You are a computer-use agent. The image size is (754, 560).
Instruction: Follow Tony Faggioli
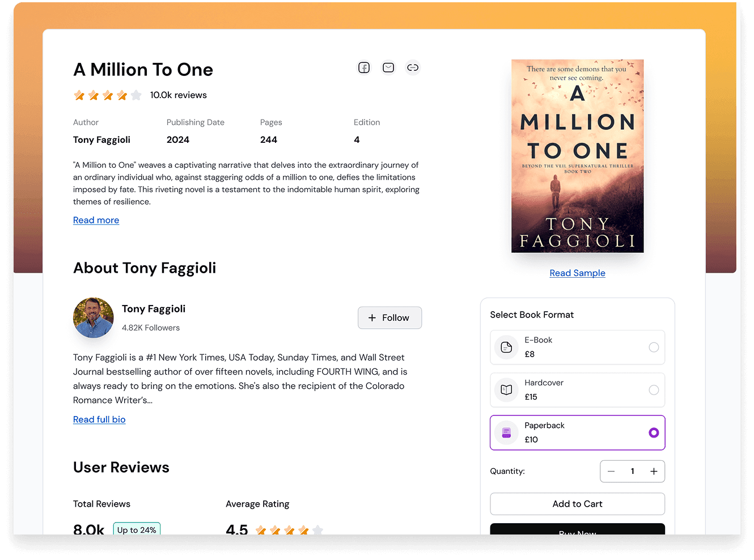pyautogui.click(x=389, y=318)
